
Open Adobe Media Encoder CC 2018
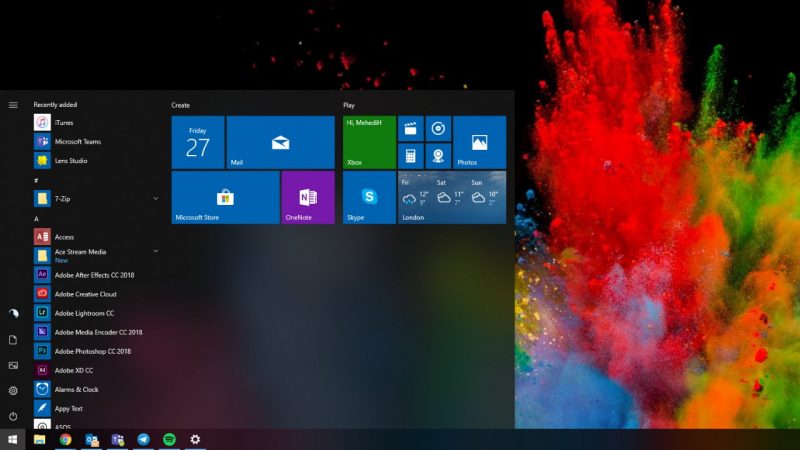[95, 332]
